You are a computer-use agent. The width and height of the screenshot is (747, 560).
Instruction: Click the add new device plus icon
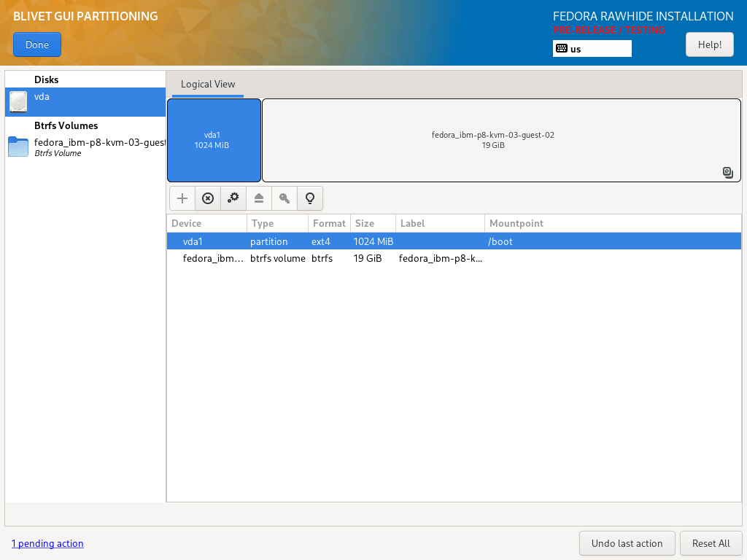pyautogui.click(x=182, y=198)
